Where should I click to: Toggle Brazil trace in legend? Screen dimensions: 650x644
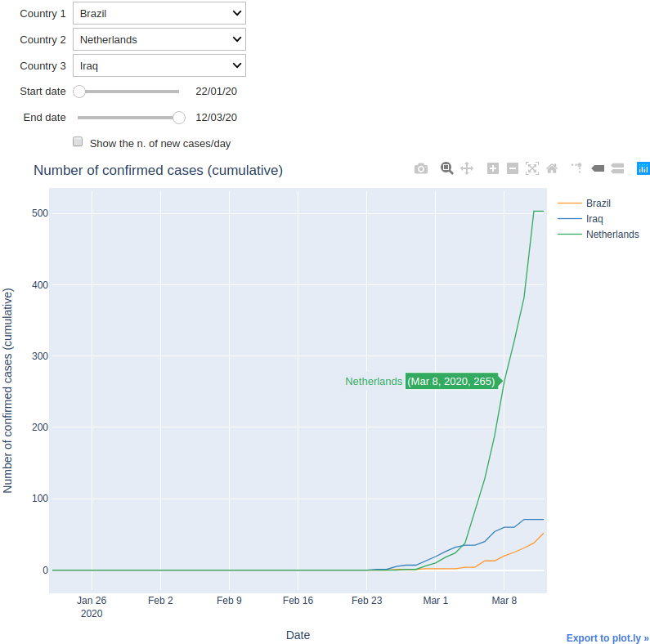coord(584,203)
